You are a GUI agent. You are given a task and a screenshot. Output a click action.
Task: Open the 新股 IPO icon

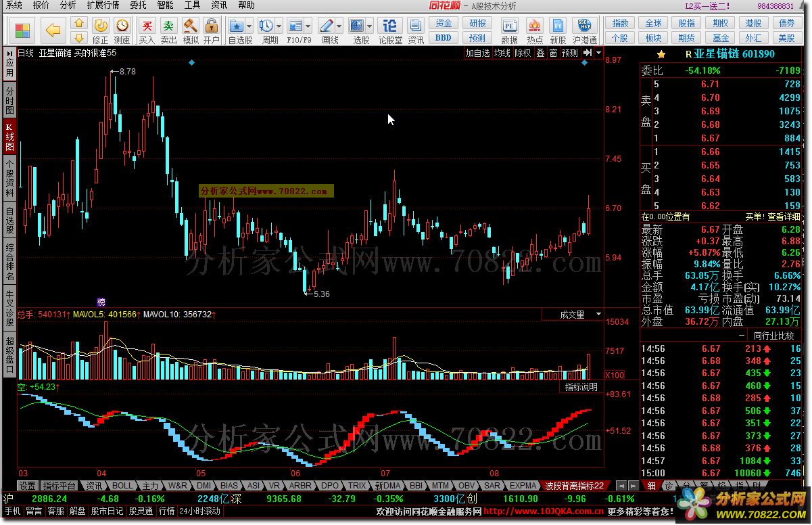558,31
